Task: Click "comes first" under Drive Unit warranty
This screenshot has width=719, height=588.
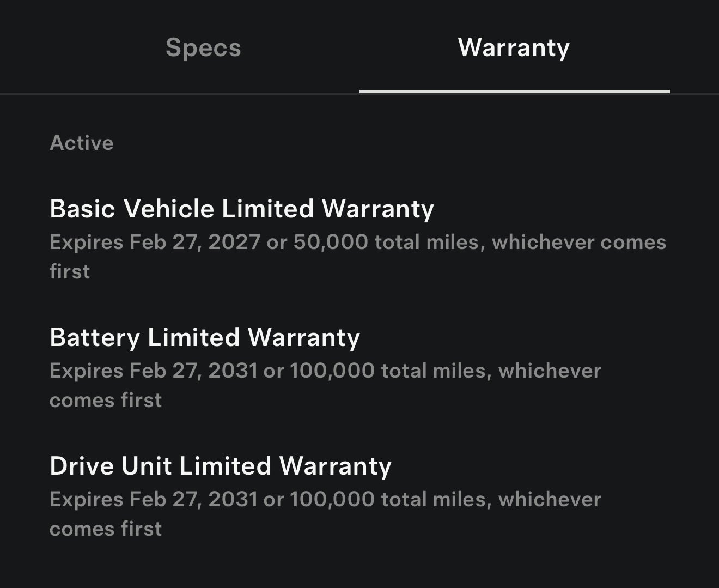Action: coord(106,529)
